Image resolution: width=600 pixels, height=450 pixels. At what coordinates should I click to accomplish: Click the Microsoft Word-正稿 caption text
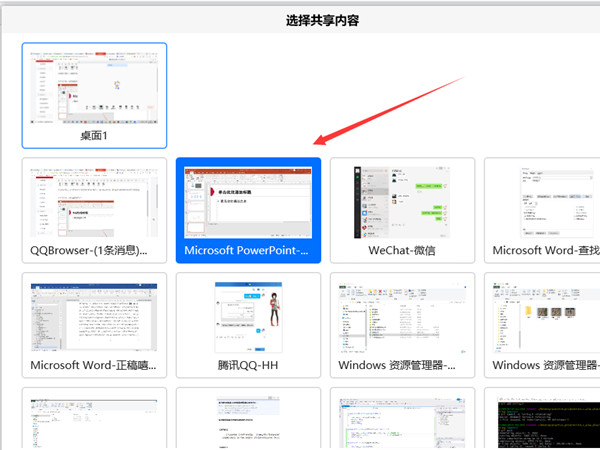94,365
